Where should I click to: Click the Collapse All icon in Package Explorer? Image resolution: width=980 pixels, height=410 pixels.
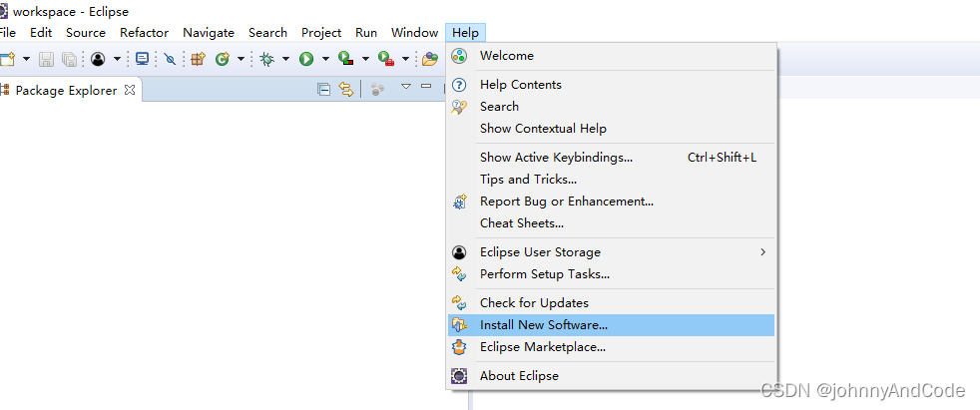[323, 90]
